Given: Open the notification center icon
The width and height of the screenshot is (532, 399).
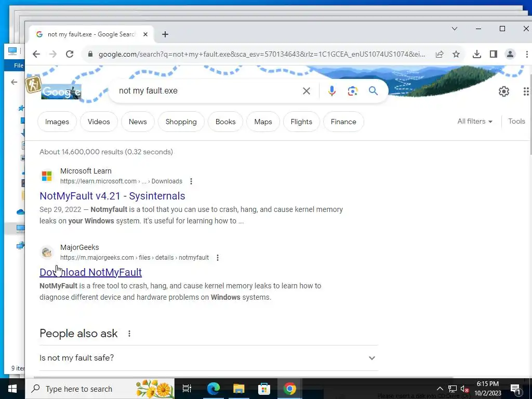Looking at the screenshot, I should point(515,389).
